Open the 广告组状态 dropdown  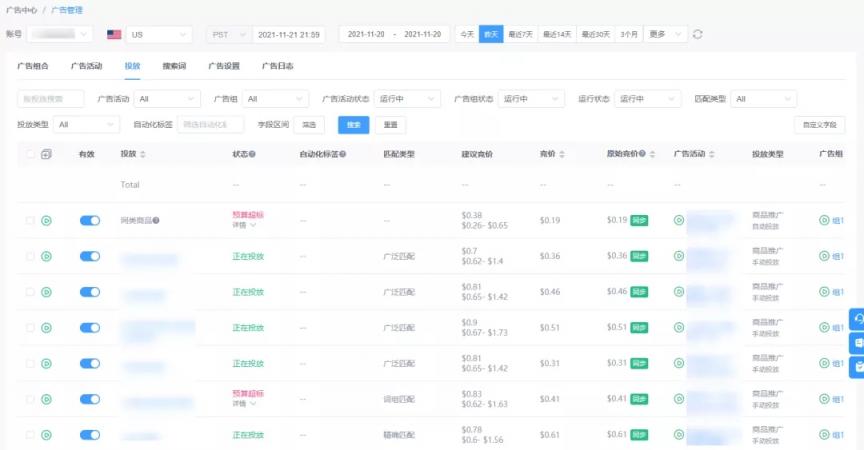point(531,99)
